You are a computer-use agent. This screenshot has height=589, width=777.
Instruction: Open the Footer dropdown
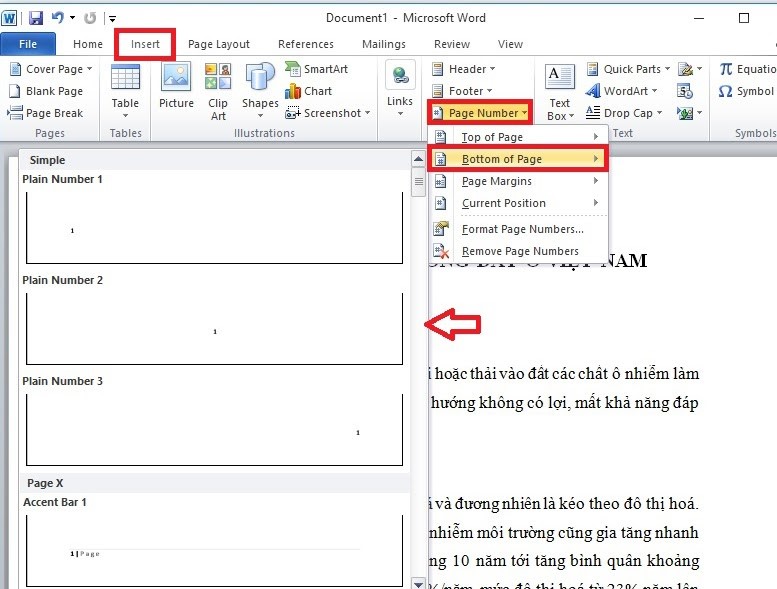(x=462, y=91)
